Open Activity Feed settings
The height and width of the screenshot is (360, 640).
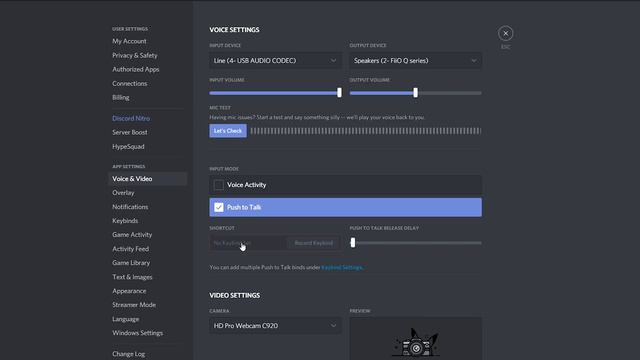click(x=130, y=249)
